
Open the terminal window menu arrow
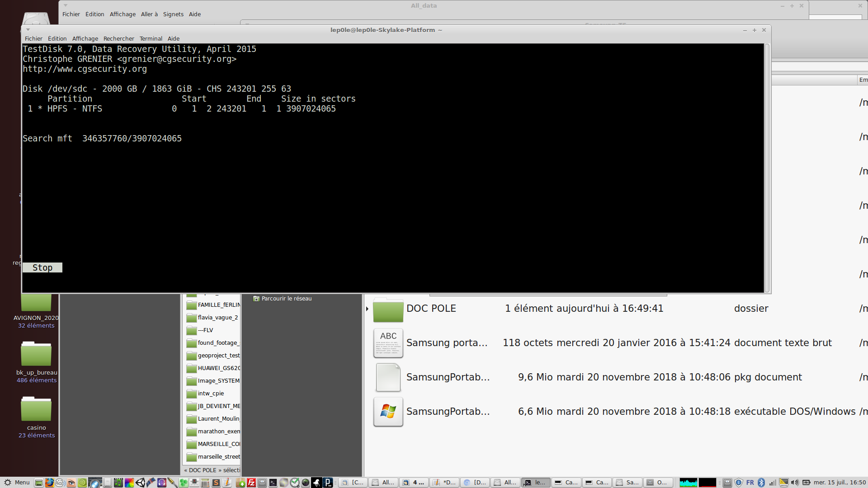click(x=28, y=30)
